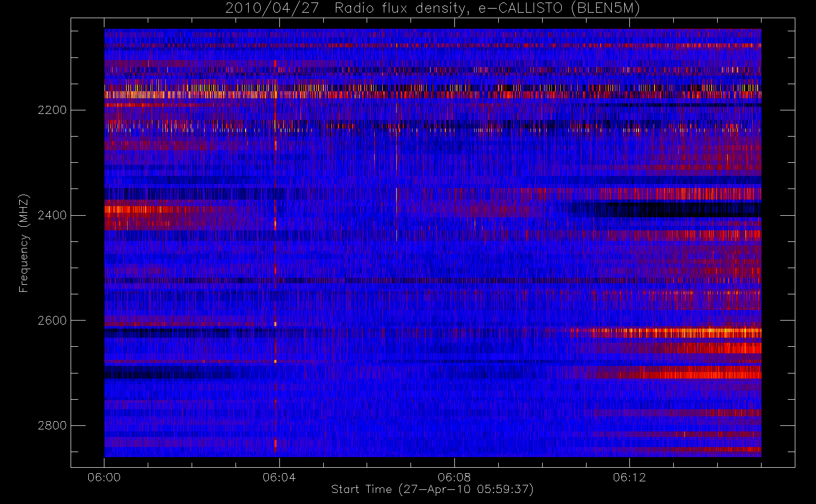Click the "Start Time (27-Apr-10 05:59:37)" x-axis label
This screenshot has height=504, width=816.
(x=432, y=489)
